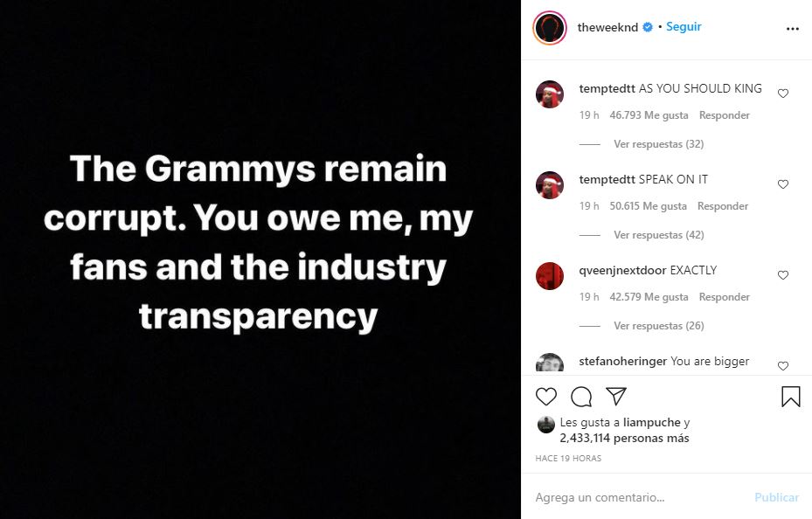
Task: Reply to the 'SPEAK ON IT' comment
Action: point(723,206)
